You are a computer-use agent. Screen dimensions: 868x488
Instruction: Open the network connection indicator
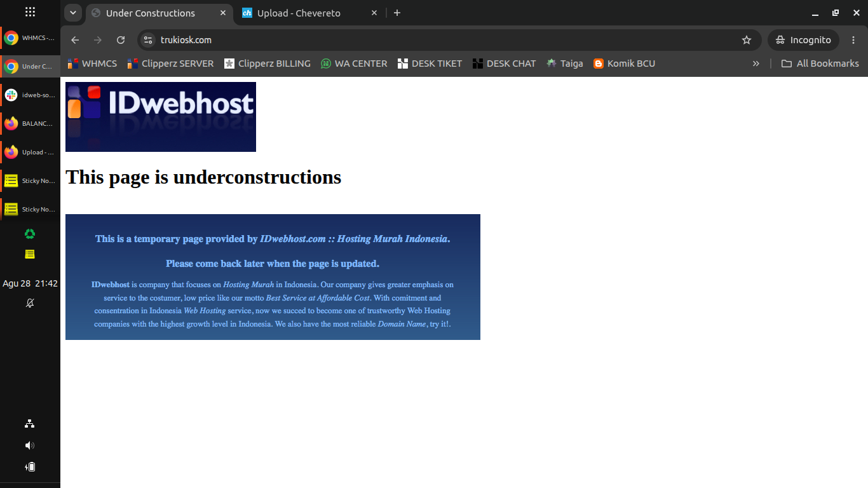tap(30, 424)
